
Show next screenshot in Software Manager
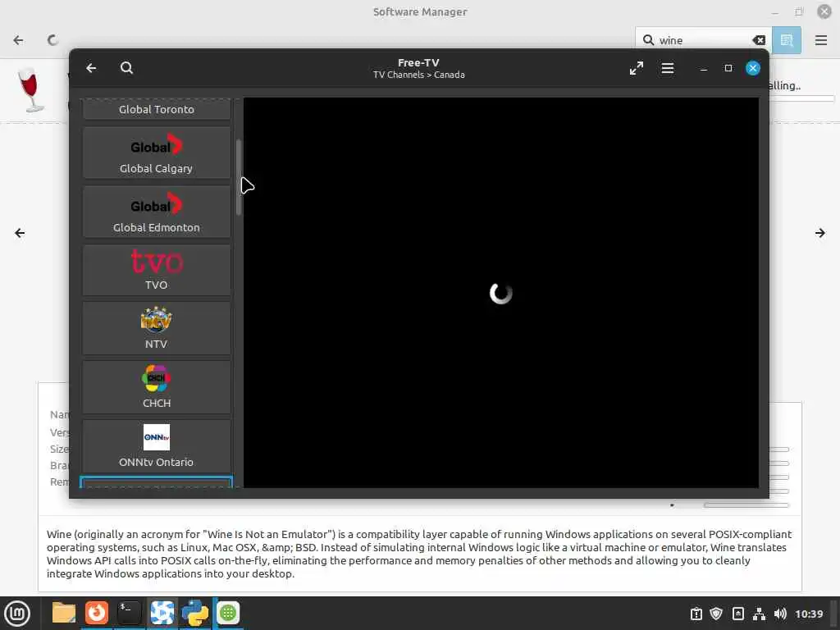819,233
